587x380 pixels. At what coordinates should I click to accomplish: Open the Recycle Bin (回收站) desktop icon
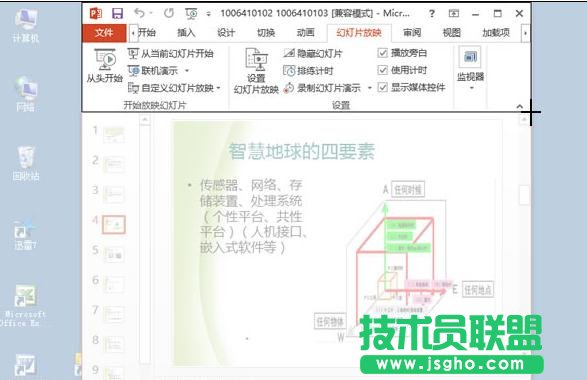[25, 164]
